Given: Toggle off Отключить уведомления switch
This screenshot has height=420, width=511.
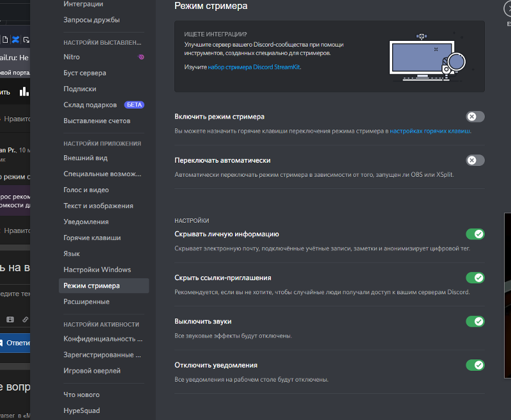Looking at the screenshot, I should [x=475, y=365].
